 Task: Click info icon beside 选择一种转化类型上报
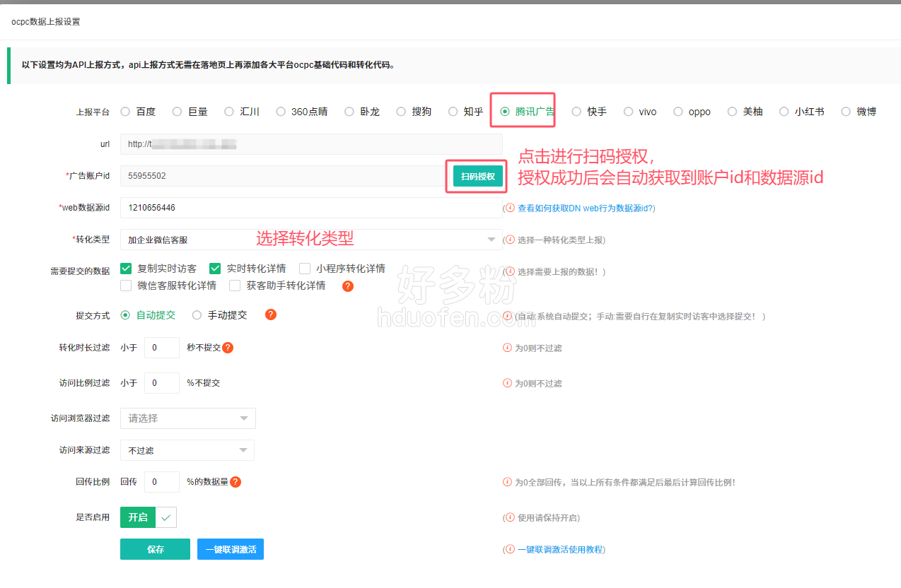[510, 240]
